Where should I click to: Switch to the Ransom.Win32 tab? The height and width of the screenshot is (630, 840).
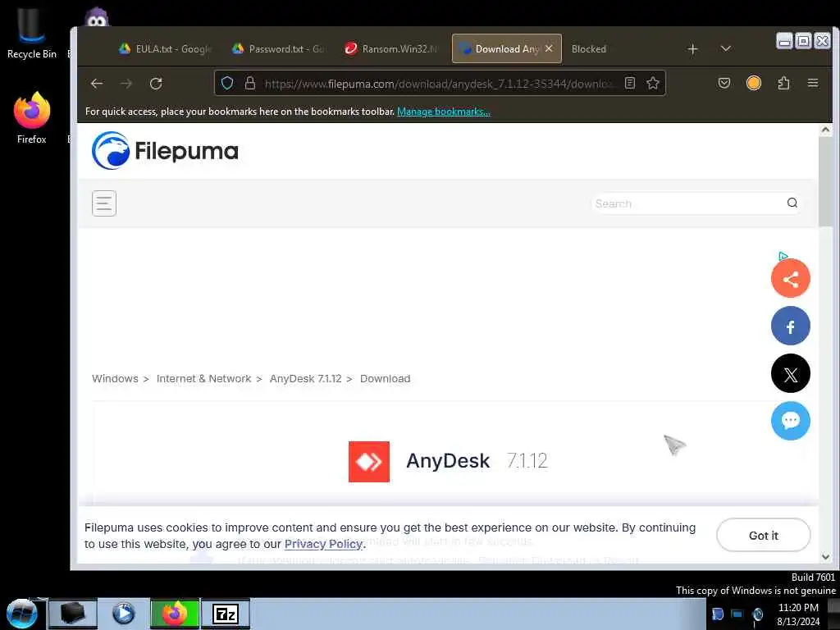391,48
